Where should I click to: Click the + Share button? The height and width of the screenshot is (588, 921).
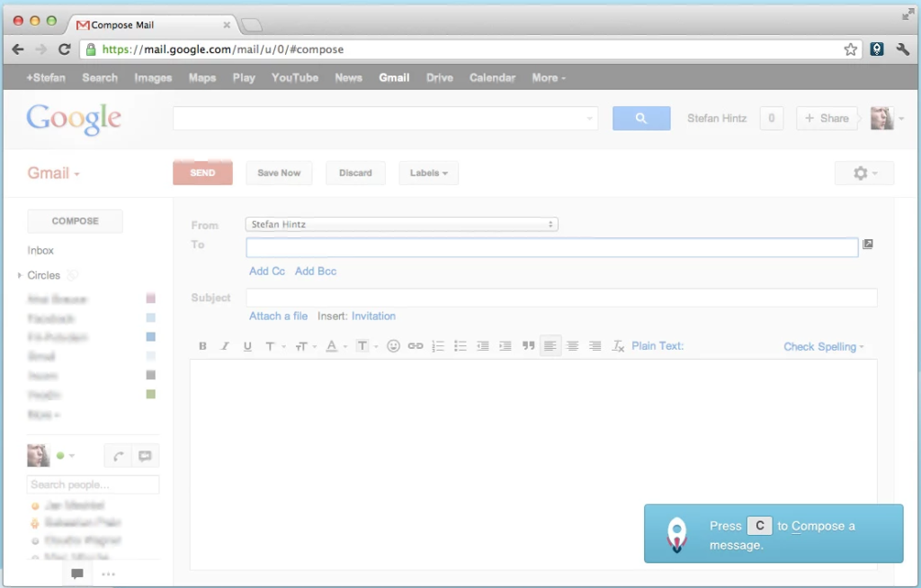point(827,118)
